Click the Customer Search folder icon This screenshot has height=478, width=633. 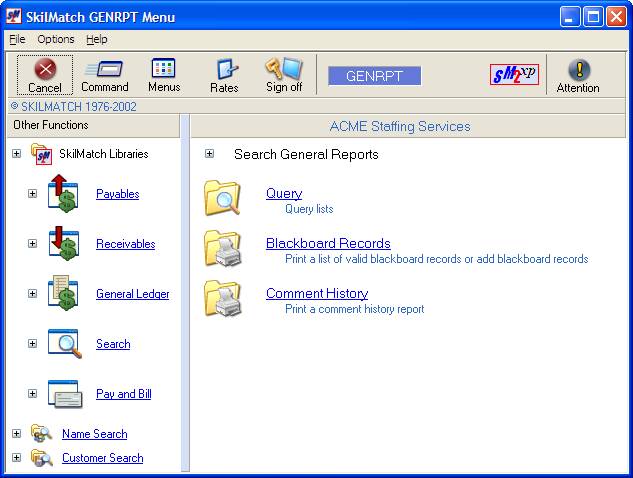point(42,458)
